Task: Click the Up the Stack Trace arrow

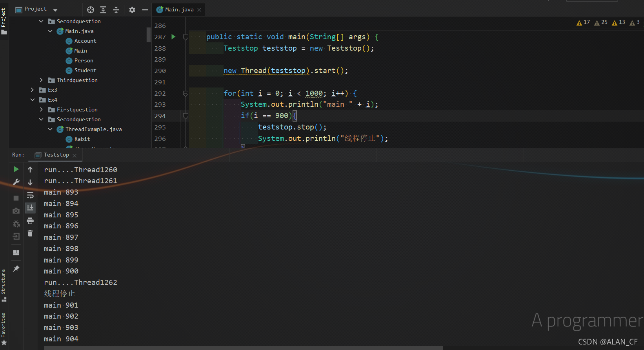Action: pyautogui.click(x=30, y=170)
